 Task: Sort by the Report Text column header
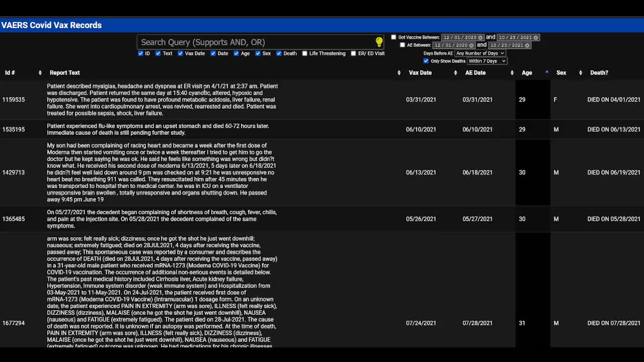coord(64,73)
